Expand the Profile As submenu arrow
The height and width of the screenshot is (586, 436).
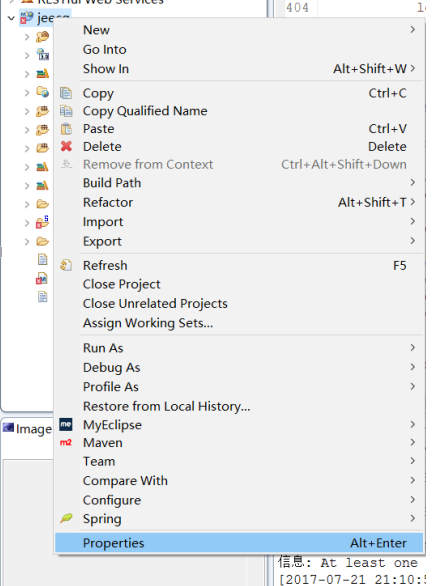pos(412,386)
